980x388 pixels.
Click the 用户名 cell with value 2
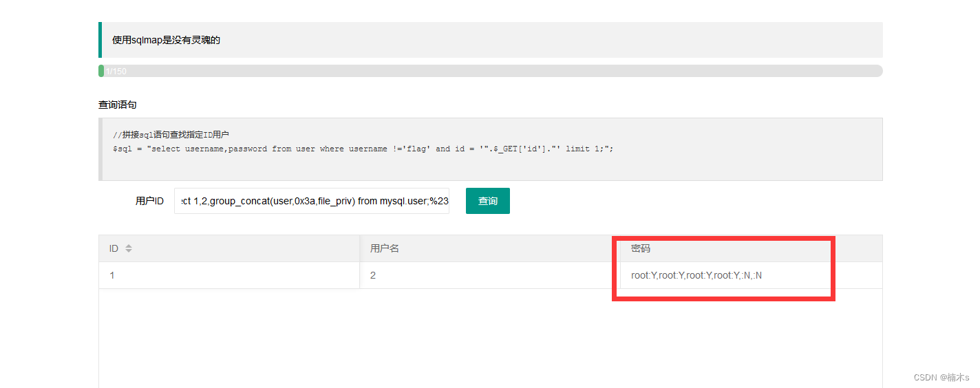tap(490, 275)
